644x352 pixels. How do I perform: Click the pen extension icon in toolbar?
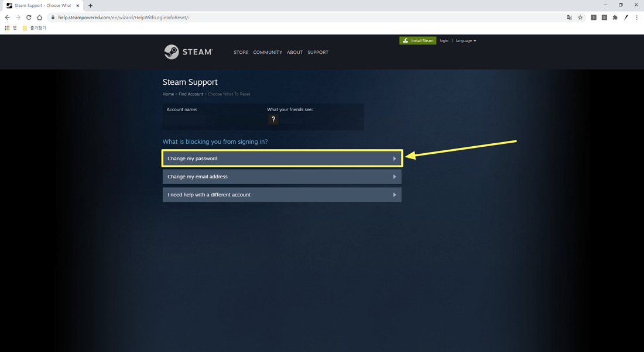[626, 17]
